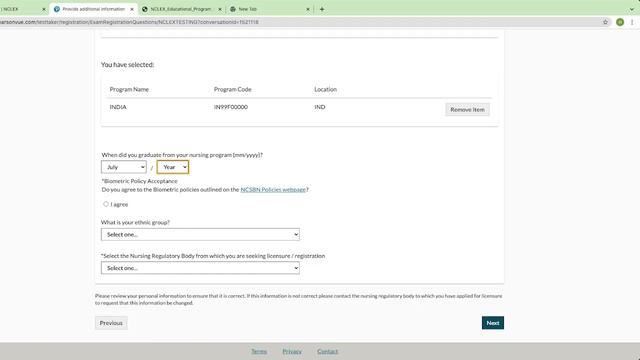Open the green browser profile avatar
Viewport: 640px width, 360px height.
620,22
